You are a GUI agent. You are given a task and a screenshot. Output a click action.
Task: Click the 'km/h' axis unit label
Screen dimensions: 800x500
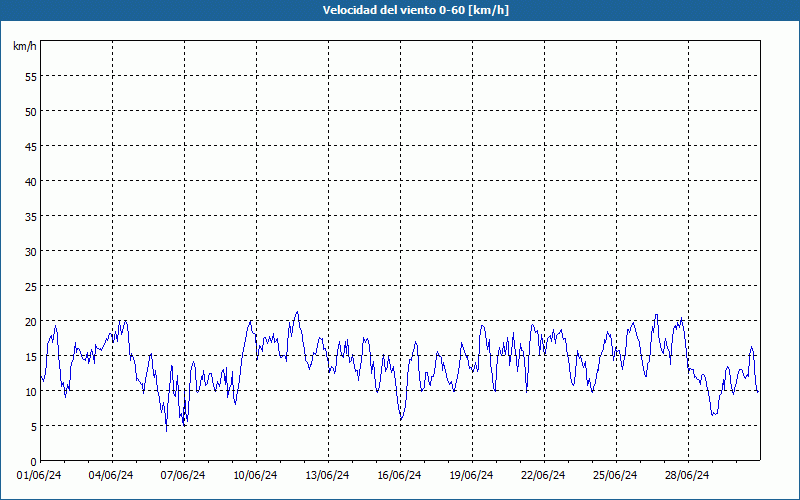pyautogui.click(x=24, y=46)
